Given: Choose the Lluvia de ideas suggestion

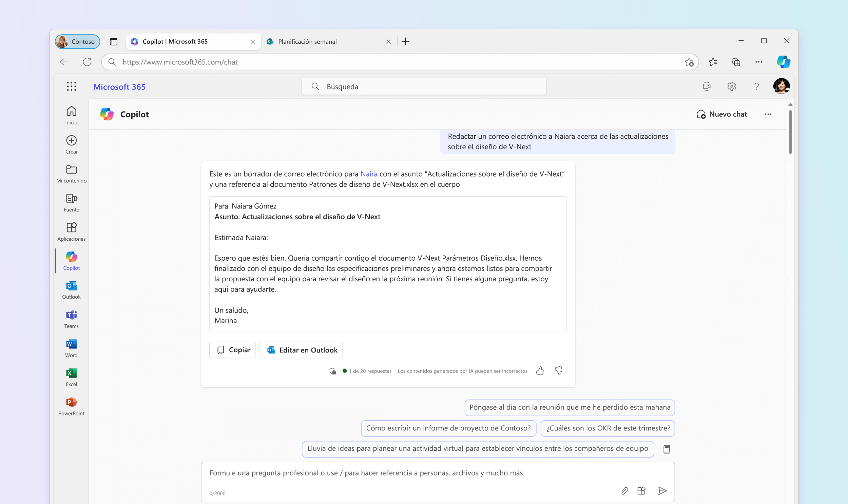Looking at the screenshot, I should point(478,449).
